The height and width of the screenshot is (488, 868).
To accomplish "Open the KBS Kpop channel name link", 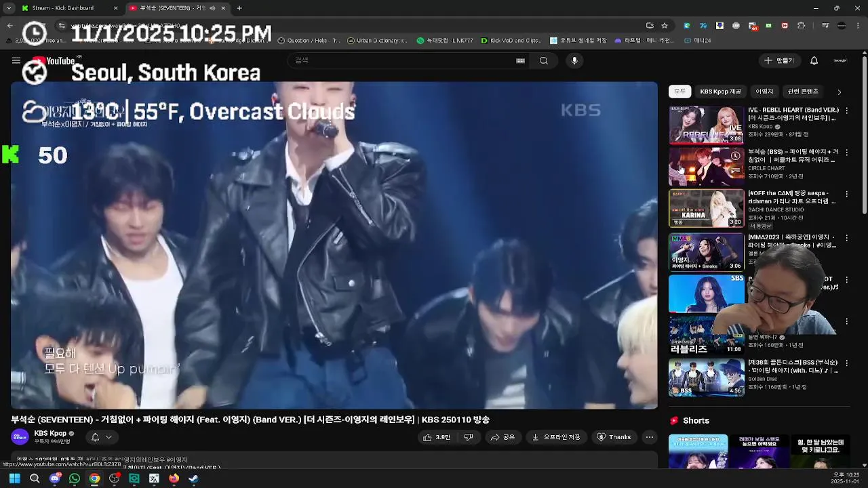I will 50,433.
